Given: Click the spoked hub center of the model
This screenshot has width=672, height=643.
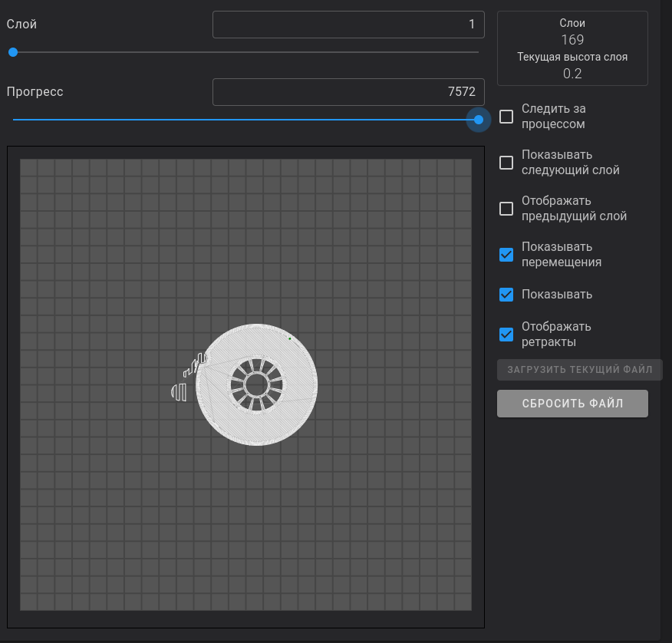Looking at the screenshot, I should coord(256,384).
